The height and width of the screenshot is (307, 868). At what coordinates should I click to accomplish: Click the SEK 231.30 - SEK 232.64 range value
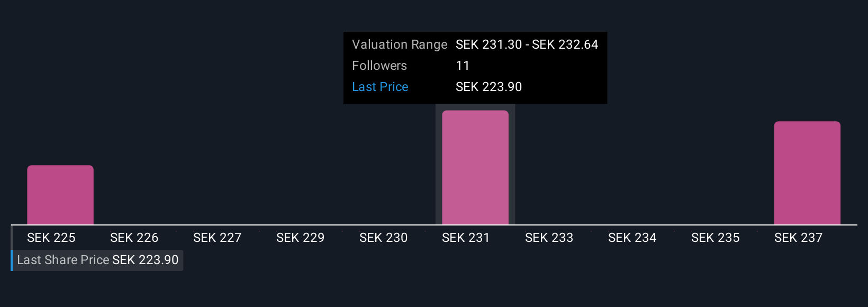[527, 44]
